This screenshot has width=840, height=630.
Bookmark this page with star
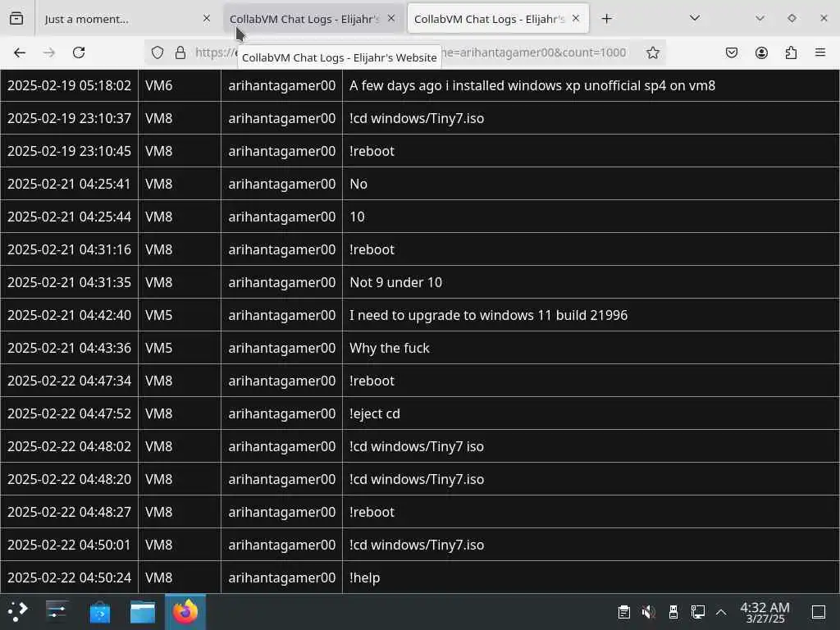click(x=652, y=52)
